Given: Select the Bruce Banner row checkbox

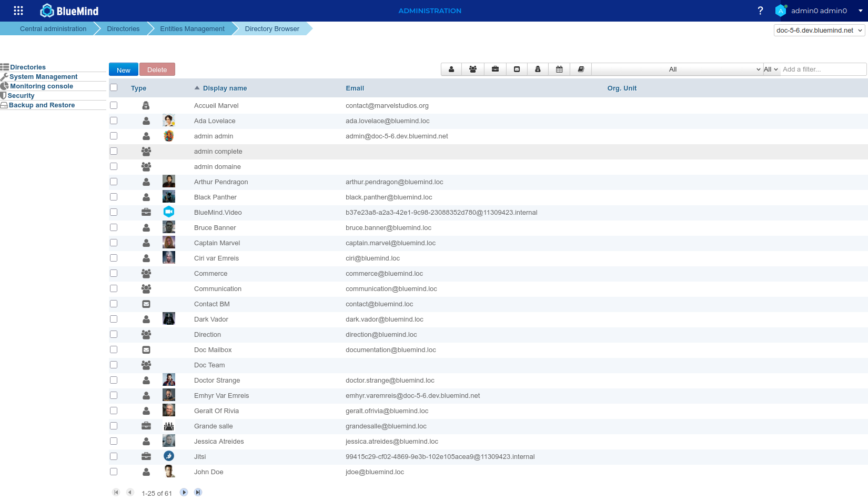Looking at the screenshot, I should click(114, 228).
